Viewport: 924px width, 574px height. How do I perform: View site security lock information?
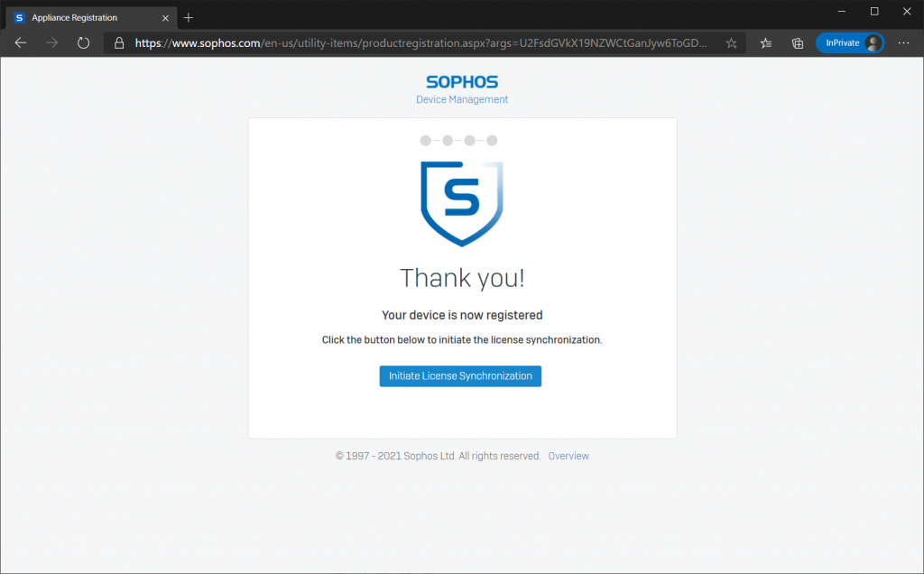click(119, 43)
